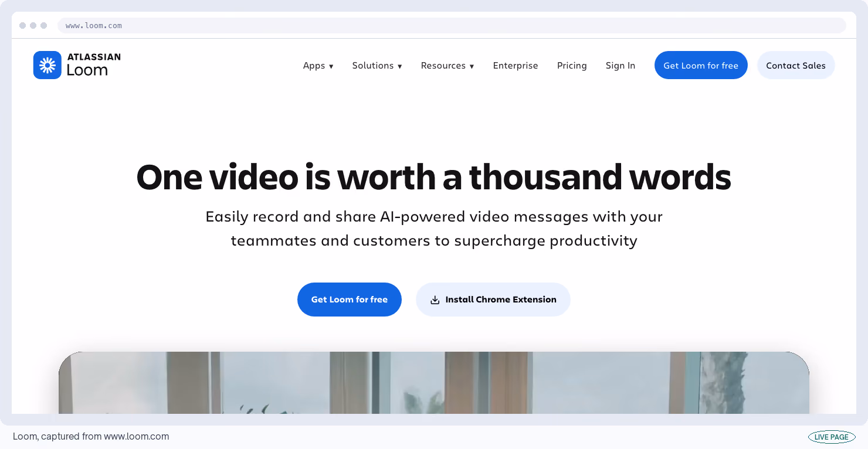Viewport: 868px width, 449px height.
Task: Click the text "Loom, captured from www.loom.com"
Action: (91, 437)
